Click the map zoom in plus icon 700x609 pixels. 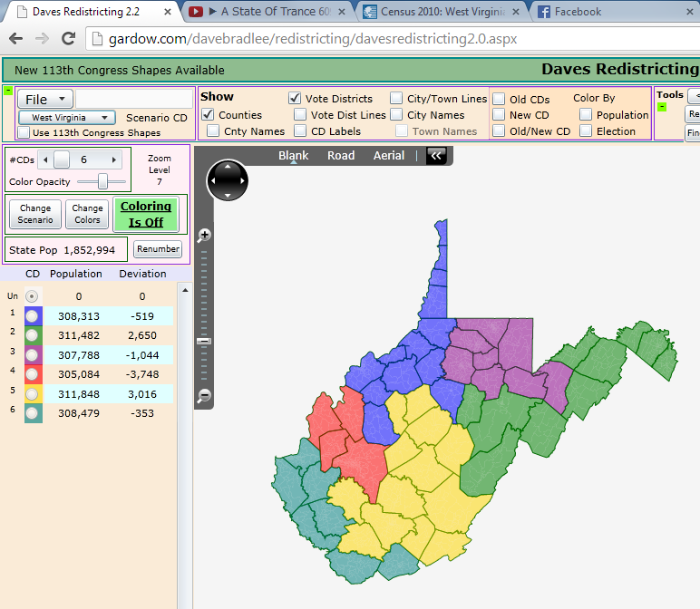(205, 235)
